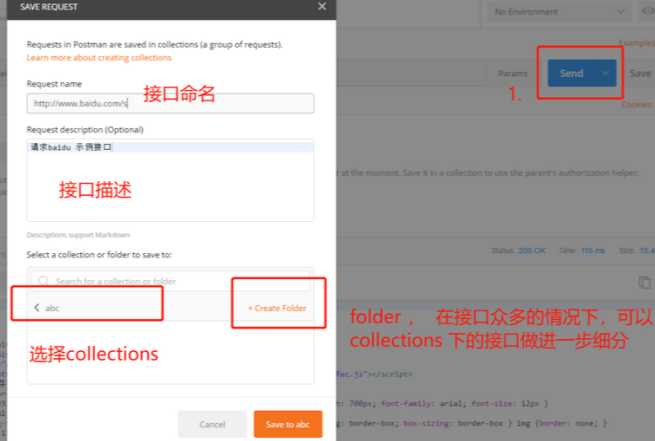655x441 pixels.
Task: Click the Save to abc button
Action: tap(288, 424)
